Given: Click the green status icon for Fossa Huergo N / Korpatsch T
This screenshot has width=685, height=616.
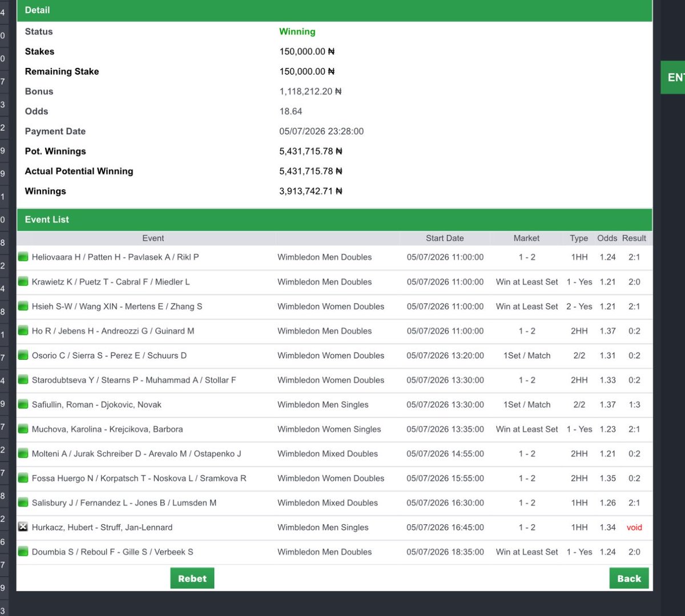Looking at the screenshot, I should pyautogui.click(x=23, y=477).
